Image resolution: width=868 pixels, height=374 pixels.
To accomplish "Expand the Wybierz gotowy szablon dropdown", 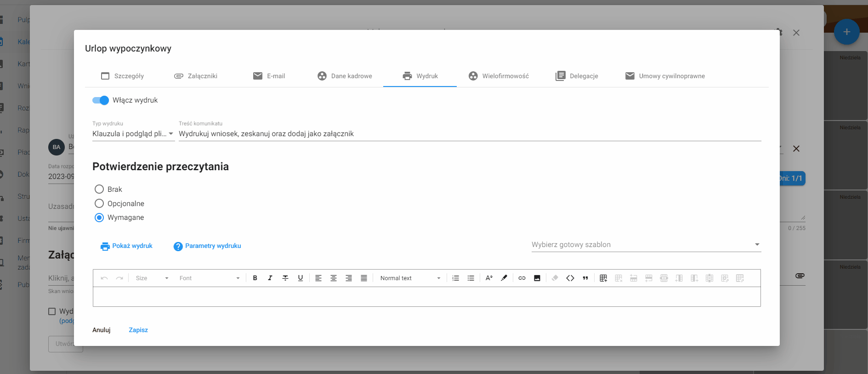I will (646, 245).
